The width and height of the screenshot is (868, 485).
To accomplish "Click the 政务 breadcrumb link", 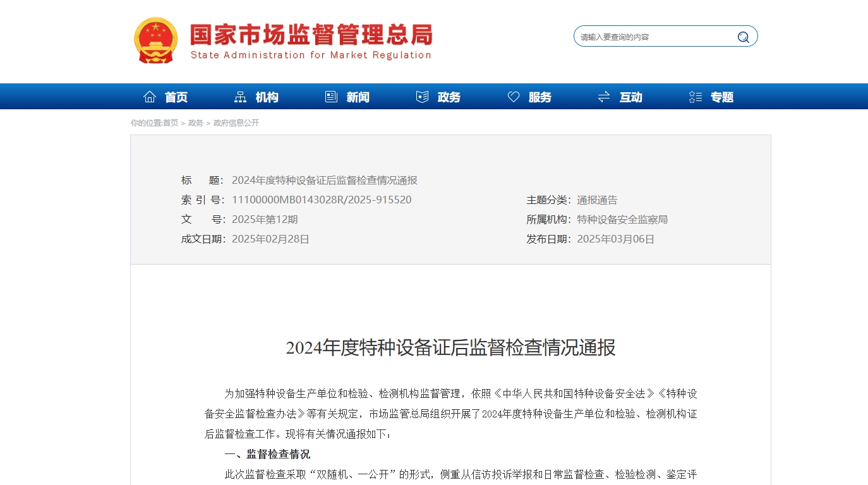I will click(196, 123).
